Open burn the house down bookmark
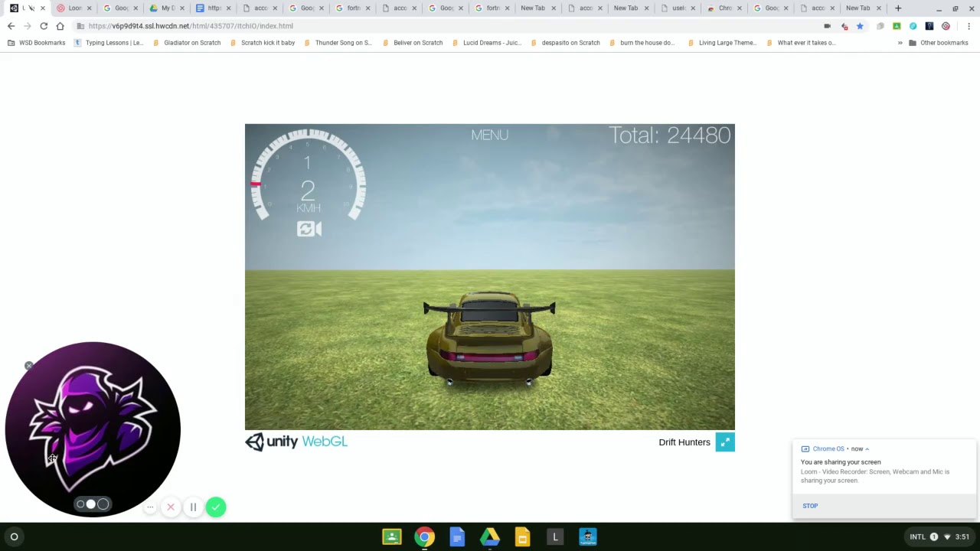Screen dimensions: 980x551 coord(642,43)
